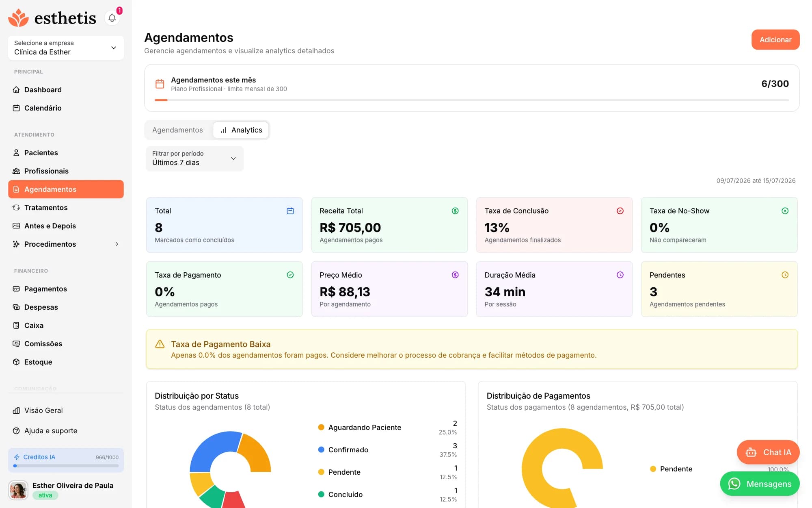Click the monthly appointments progress bar

[x=472, y=100]
